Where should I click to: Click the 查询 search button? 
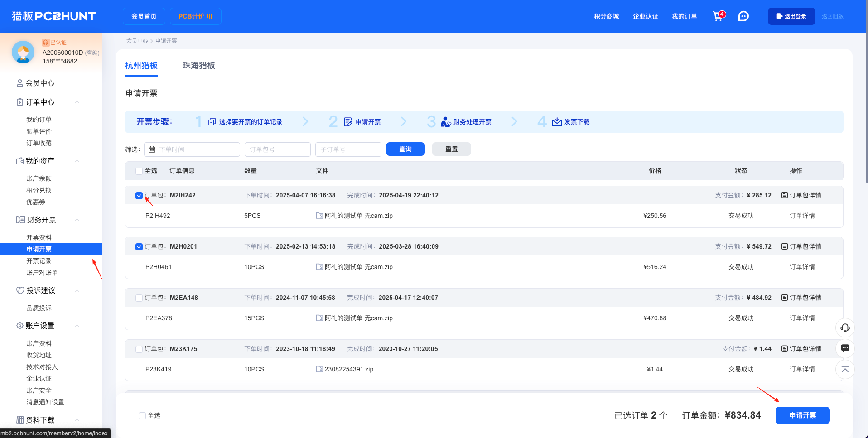[405, 149]
